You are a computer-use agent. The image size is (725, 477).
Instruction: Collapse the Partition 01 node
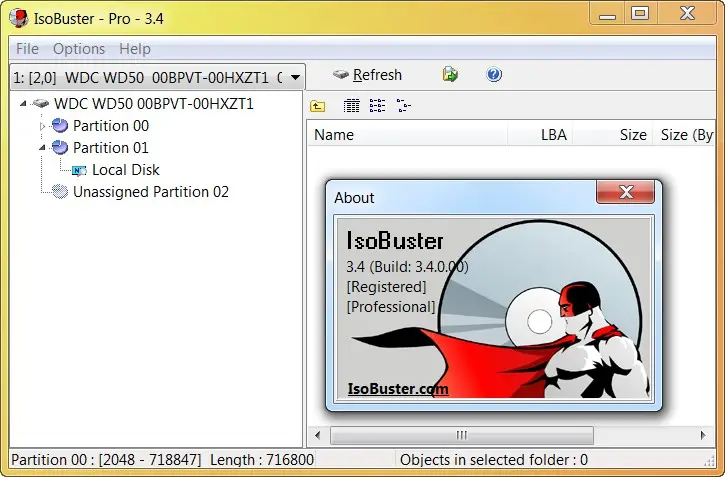point(43,147)
